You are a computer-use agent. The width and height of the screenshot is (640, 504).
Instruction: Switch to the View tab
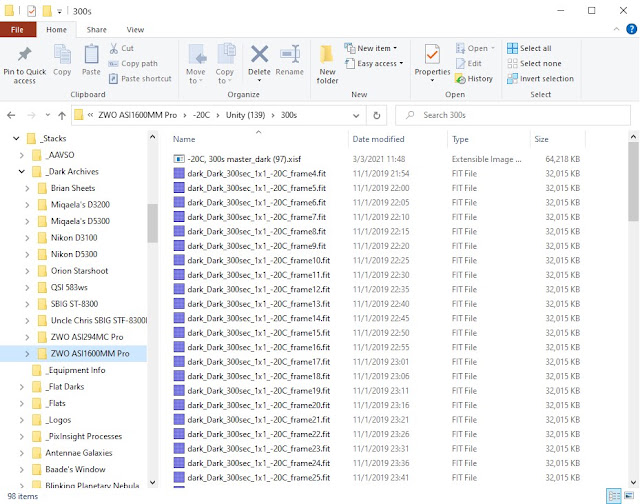click(x=135, y=29)
